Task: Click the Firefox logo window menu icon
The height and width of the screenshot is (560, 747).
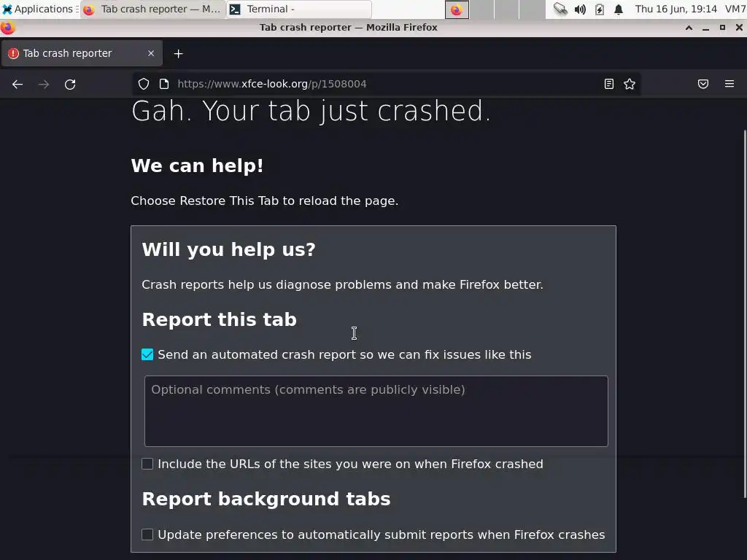Action: tap(7, 28)
